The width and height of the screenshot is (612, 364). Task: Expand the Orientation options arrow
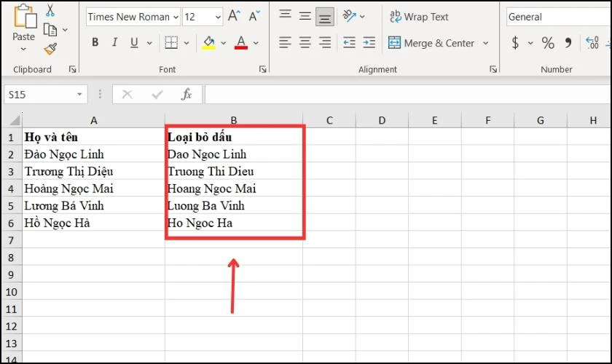coord(362,17)
